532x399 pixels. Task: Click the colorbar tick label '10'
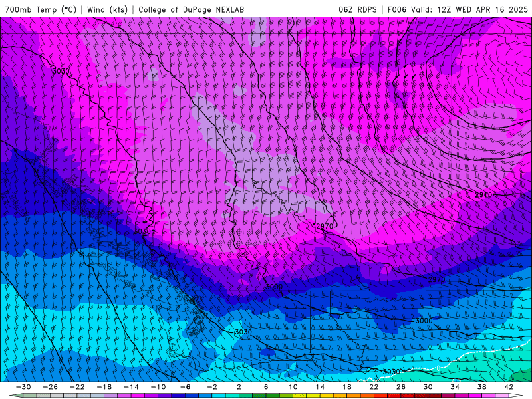(x=293, y=387)
